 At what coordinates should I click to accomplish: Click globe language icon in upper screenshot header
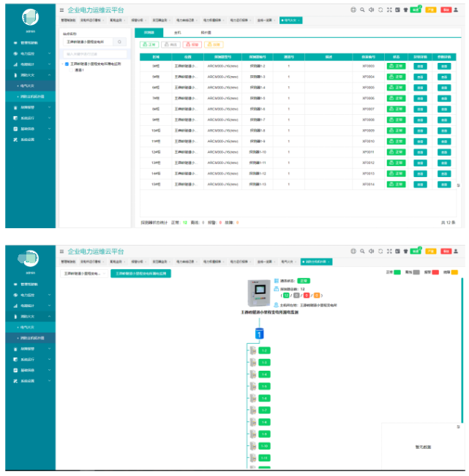pyautogui.click(x=353, y=10)
